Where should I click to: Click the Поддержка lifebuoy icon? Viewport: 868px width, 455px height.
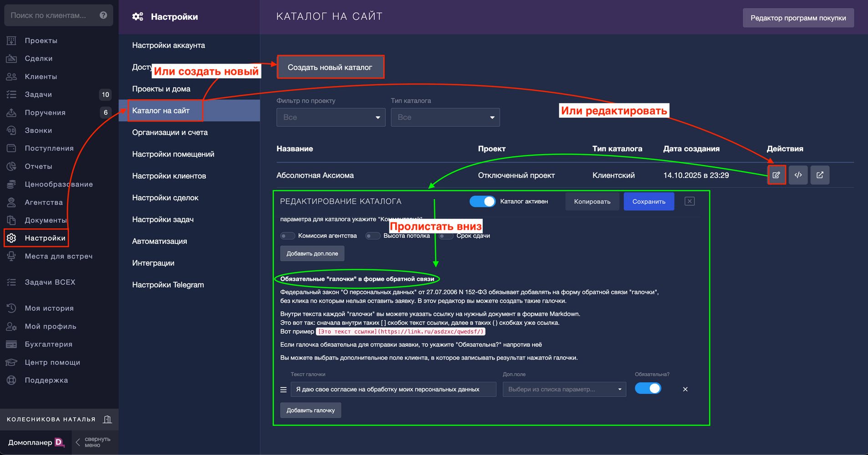[11, 380]
